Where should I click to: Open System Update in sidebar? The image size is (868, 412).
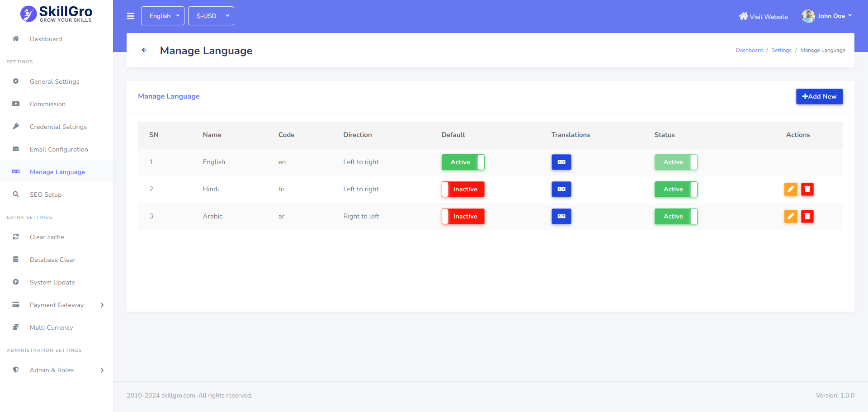[57, 282]
